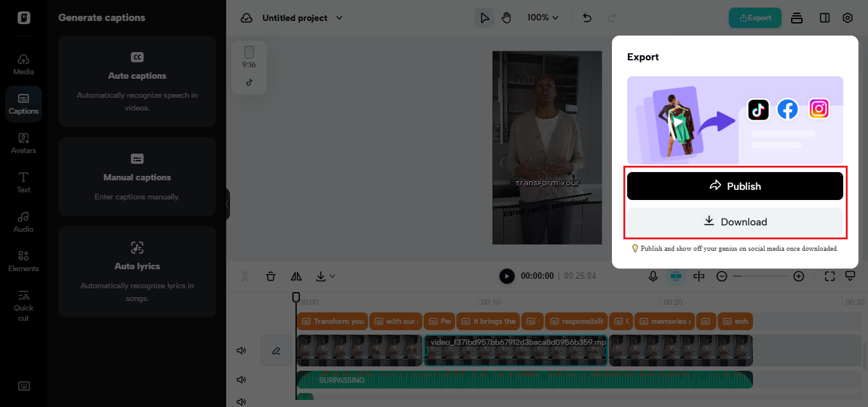Switch to the Text tab
The image size is (868, 407).
[24, 182]
